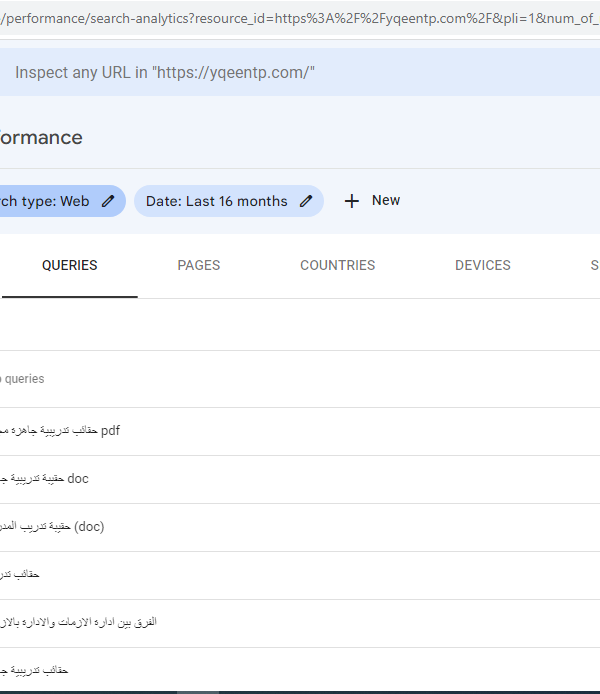Switch to the DEVICES tab
600x694 pixels.
(483, 266)
